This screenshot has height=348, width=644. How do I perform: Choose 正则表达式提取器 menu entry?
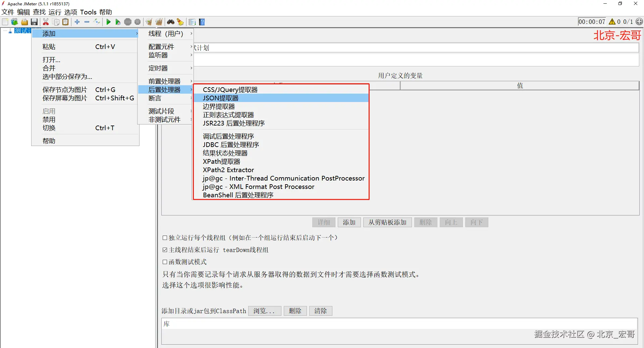point(281,115)
